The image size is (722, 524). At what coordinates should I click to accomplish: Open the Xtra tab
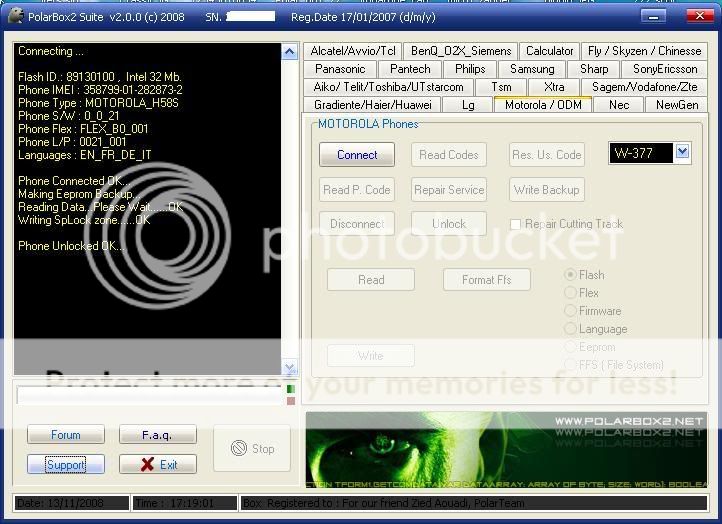click(554, 87)
